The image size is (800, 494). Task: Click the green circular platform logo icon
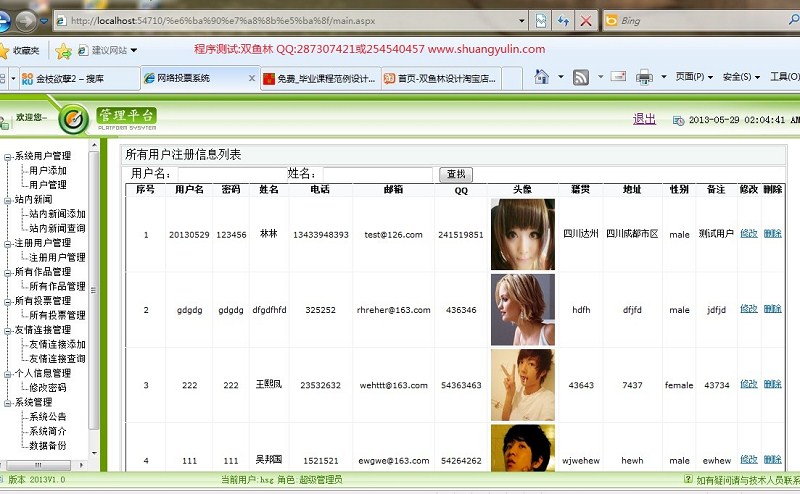pyautogui.click(x=74, y=119)
